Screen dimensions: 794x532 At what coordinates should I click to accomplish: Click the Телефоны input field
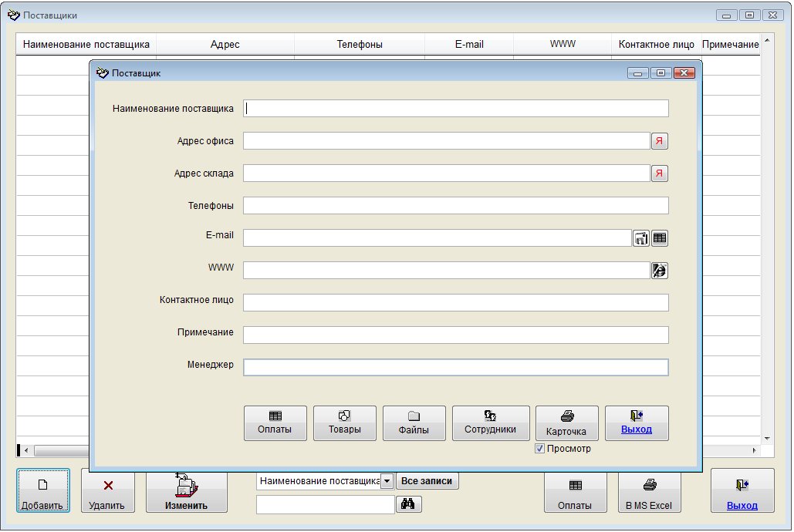456,206
